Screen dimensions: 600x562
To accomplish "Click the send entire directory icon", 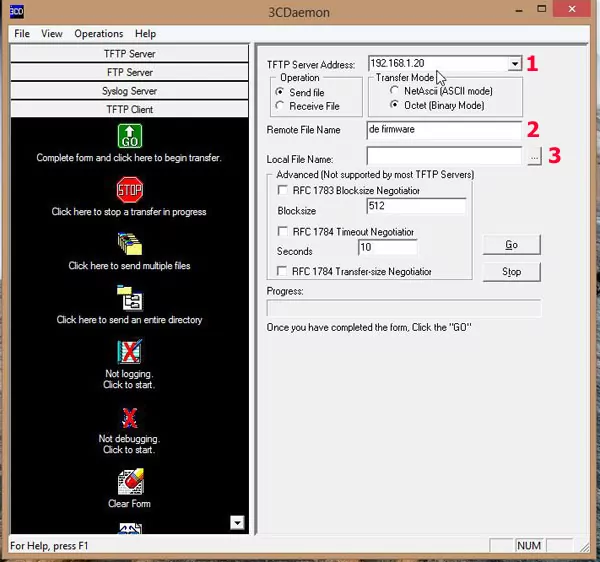I will [x=129, y=298].
